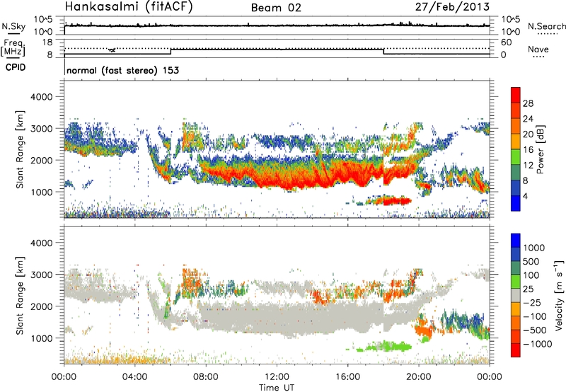Image resolution: width=566 pixels, height=392 pixels.
Task: Click the "4000" tick of the power plot
Action: [41, 97]
